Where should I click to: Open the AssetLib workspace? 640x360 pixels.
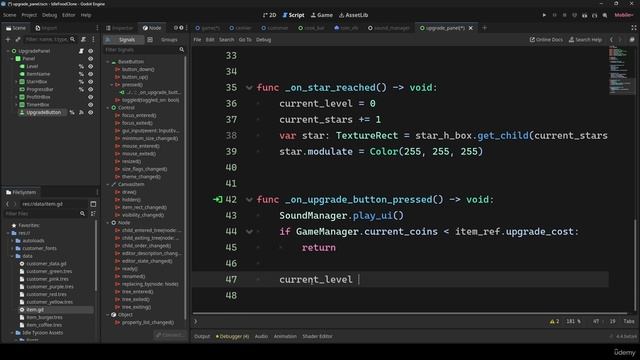[353, 15]
